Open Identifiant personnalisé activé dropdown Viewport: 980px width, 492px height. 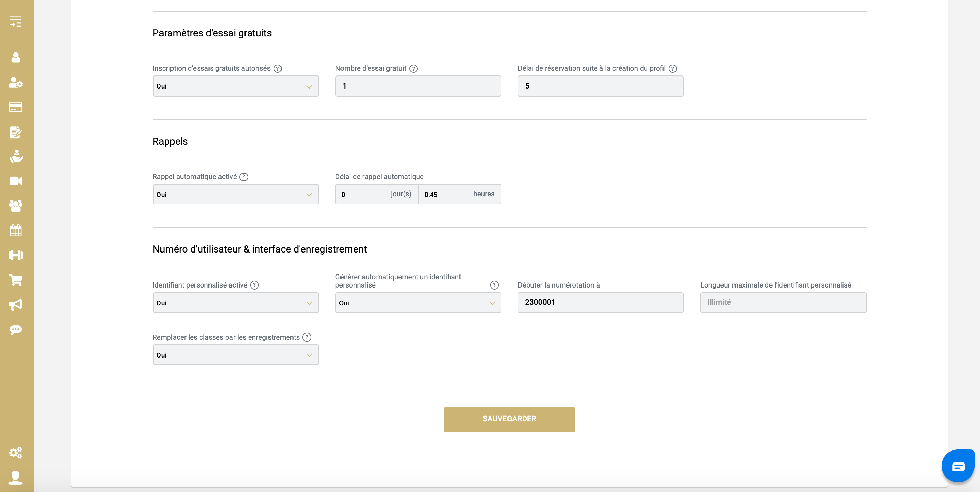[x=236, y=303]
